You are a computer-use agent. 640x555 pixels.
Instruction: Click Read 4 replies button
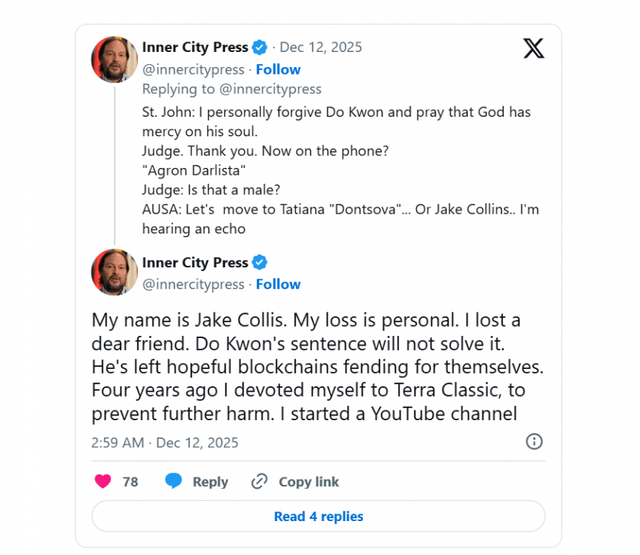coord(318,517)
